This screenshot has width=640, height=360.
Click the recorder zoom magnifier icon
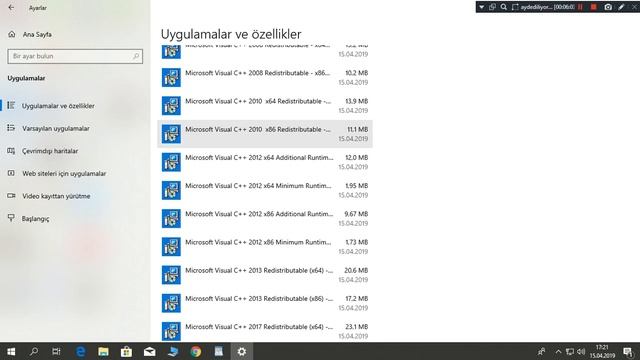coord(504,7)
